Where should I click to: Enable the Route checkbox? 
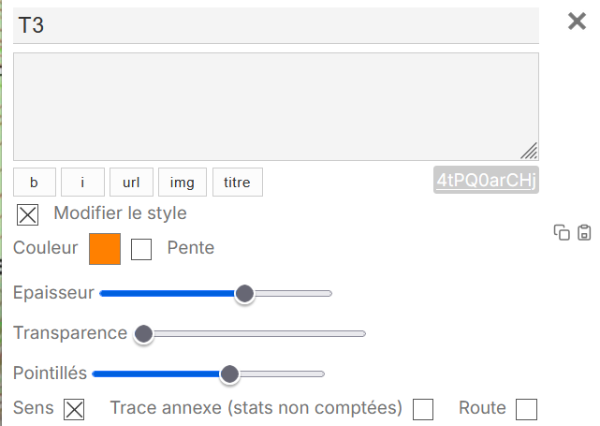[x=526, y=409]
